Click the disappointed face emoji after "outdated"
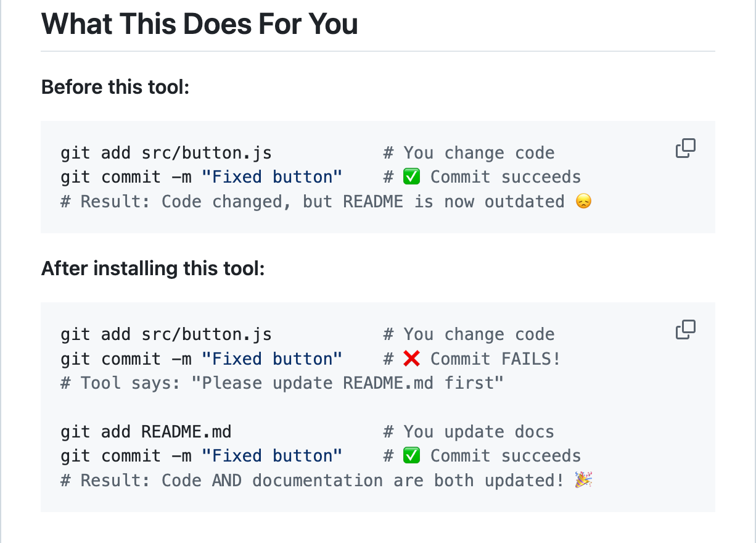This screenshot has height=543, width=756. click(x=583, y=202)
